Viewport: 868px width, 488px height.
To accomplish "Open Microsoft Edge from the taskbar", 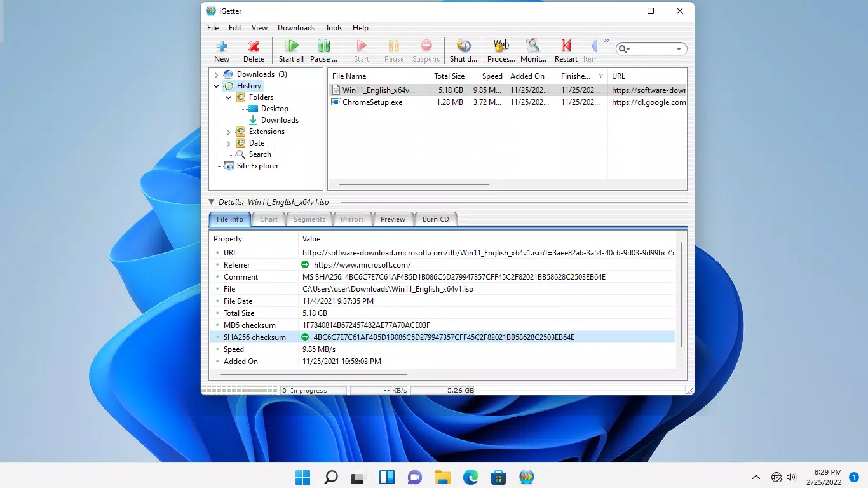I will (x=471, y=477).
